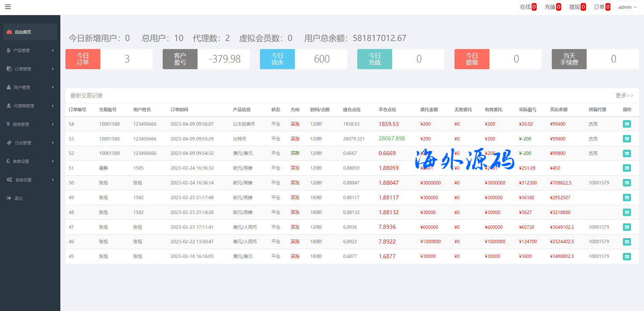Click action icon for order 45

coord(627,257)
